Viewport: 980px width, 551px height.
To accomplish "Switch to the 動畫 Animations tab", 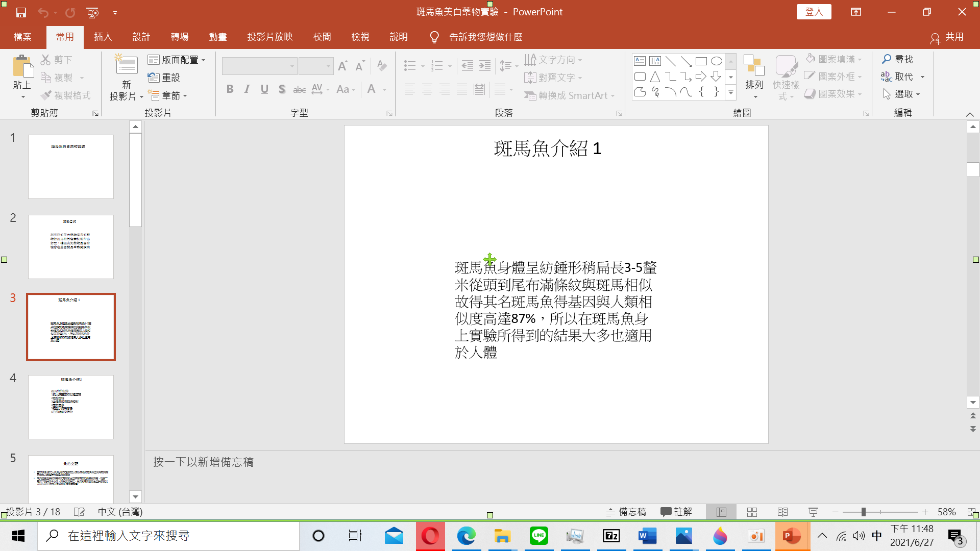I will click(218, 37).
